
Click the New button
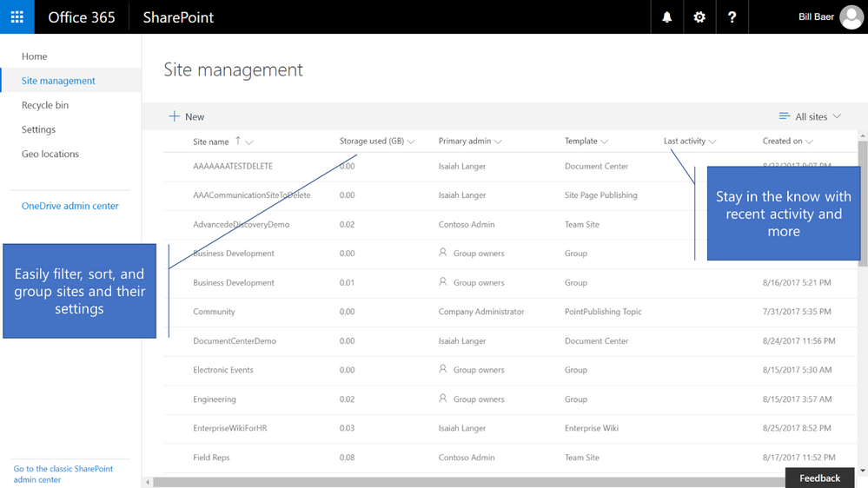(187, 116)
